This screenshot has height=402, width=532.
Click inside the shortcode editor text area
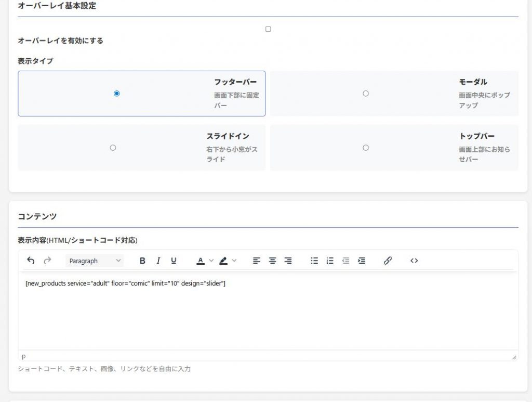(x=268, y=312)
